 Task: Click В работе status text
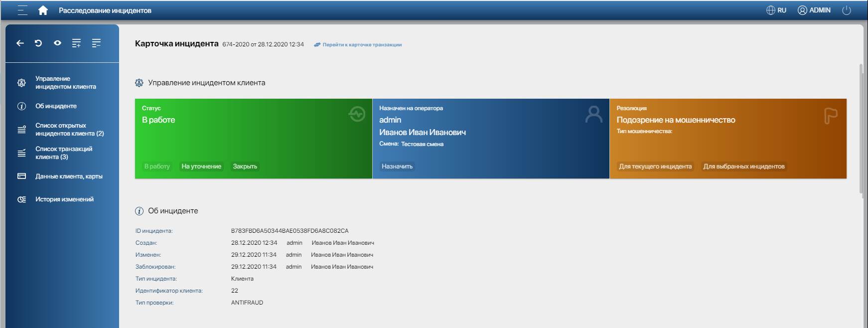(x=158, y=120)
